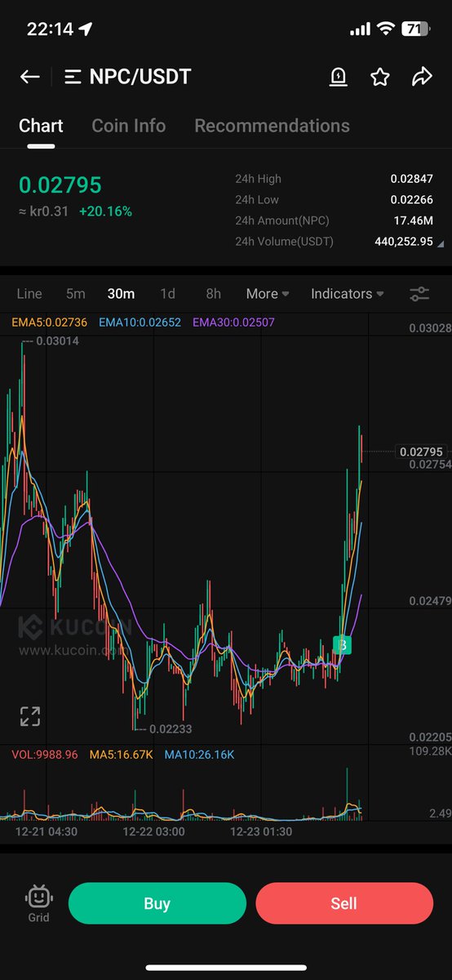The height and width of the screenshot is (980, 452).
Task: Select the 1d timeframe
Action: [x=167, y=294]
